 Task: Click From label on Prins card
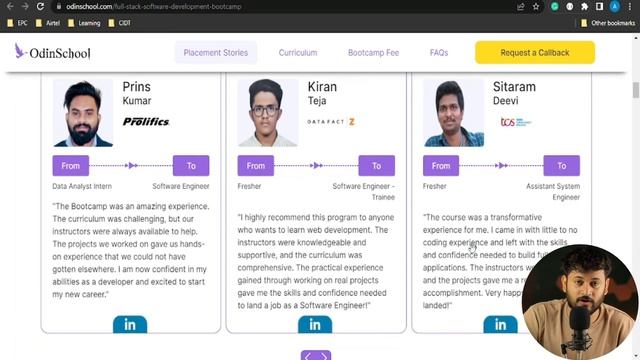(71, 166)
